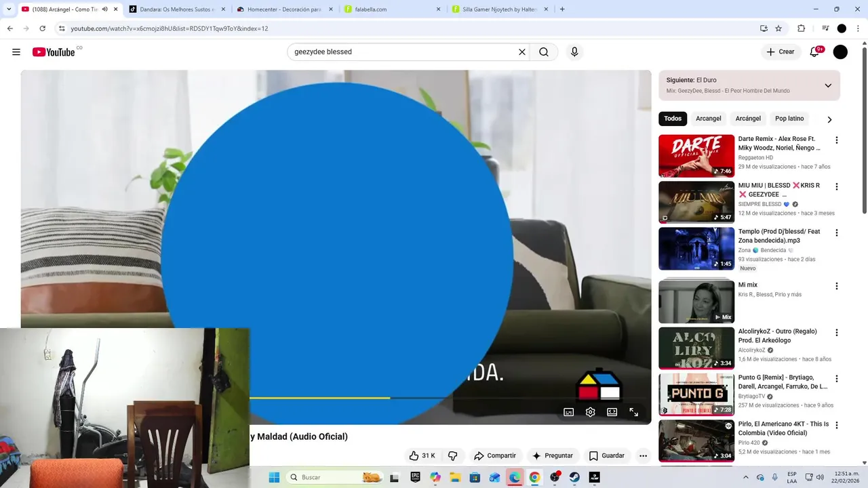868x488 pixels.
Task: Open Steam from the taskbar
Action: (x=574, y=477)
